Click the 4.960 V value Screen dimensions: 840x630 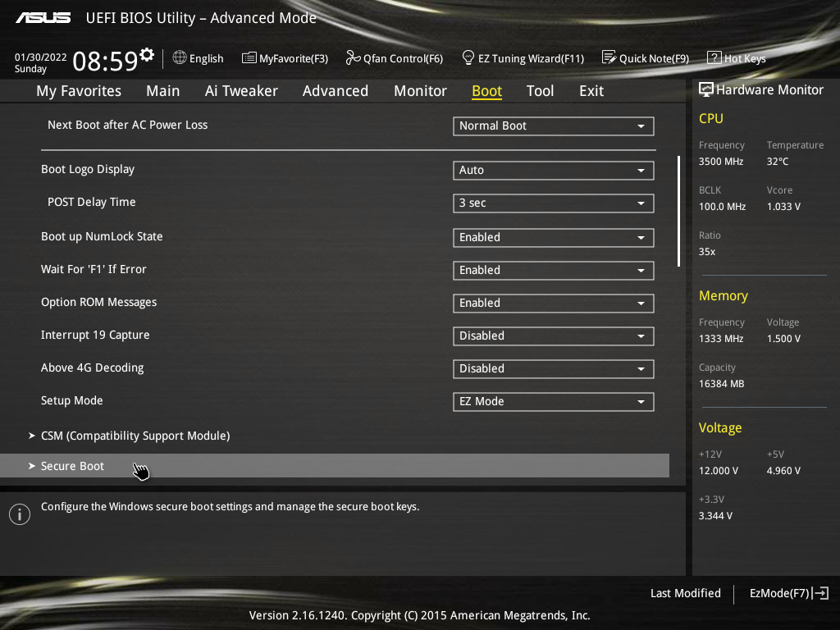[783, 470]
